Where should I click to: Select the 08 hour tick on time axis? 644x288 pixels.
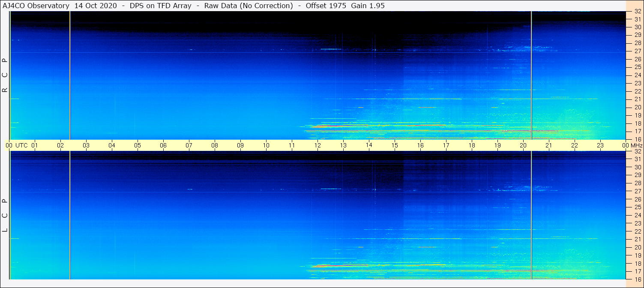pos(215,145)
